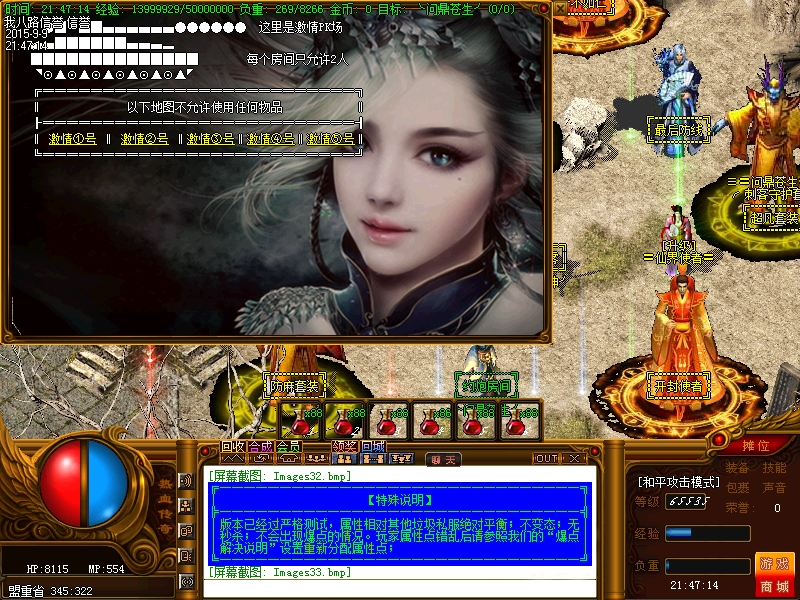Click the mountain-shaped chat toolbar icon
The height and width of the screenshot is (600, 800).
[233, 459]
